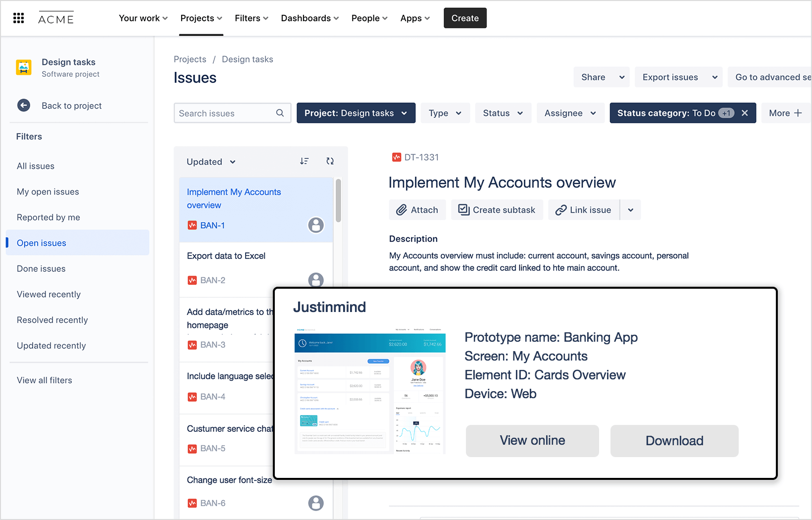Screen dimensions: 812x520
Task: Click the Attach button
Action: 417,210
